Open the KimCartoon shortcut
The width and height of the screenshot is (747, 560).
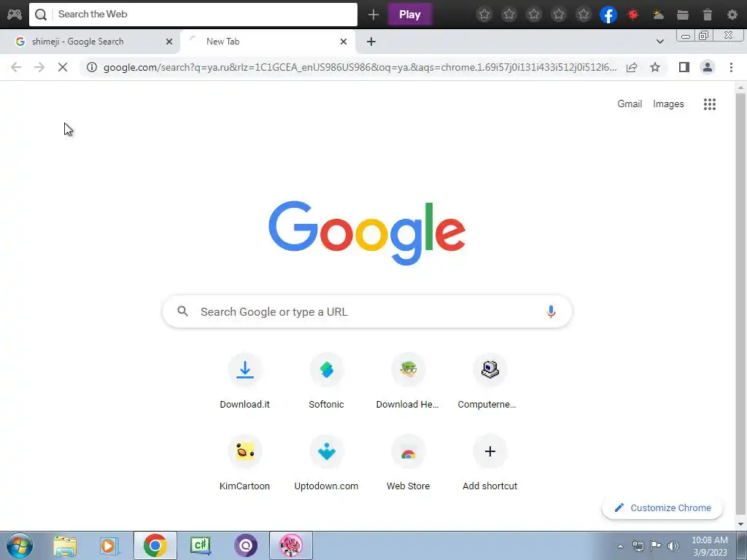pos(244,463)
